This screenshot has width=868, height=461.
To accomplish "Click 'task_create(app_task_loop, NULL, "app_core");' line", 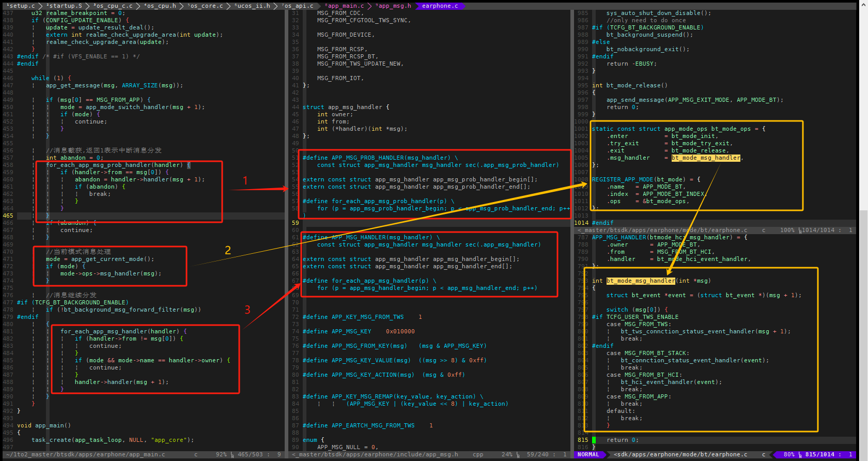I will tap(113, 440).
